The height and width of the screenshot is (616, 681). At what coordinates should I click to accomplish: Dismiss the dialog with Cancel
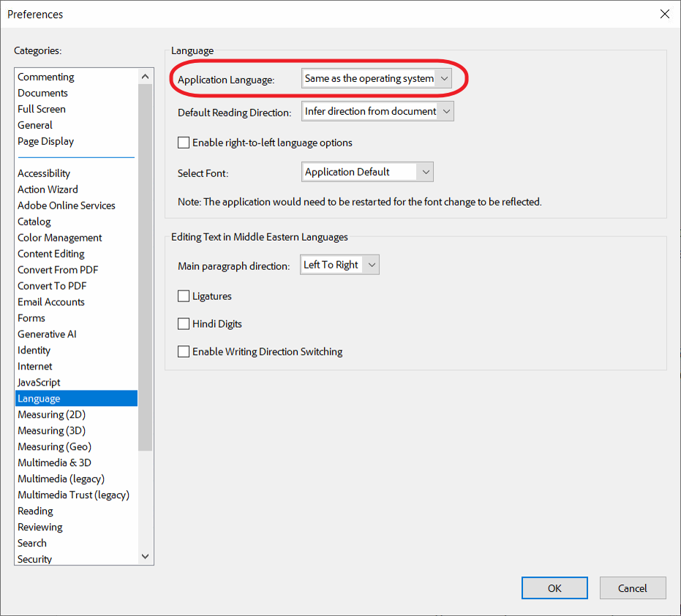pyautogui.click(x=632, y=587)
